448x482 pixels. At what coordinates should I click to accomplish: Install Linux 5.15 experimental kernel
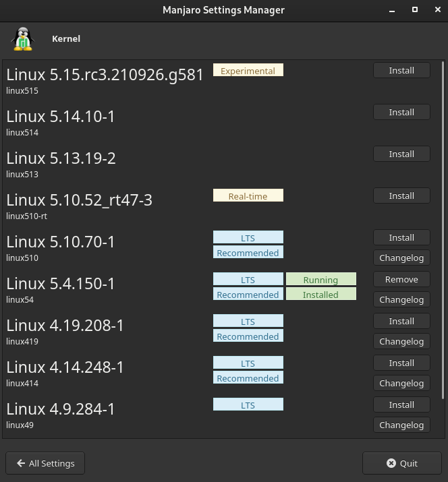tap(401, 71)
